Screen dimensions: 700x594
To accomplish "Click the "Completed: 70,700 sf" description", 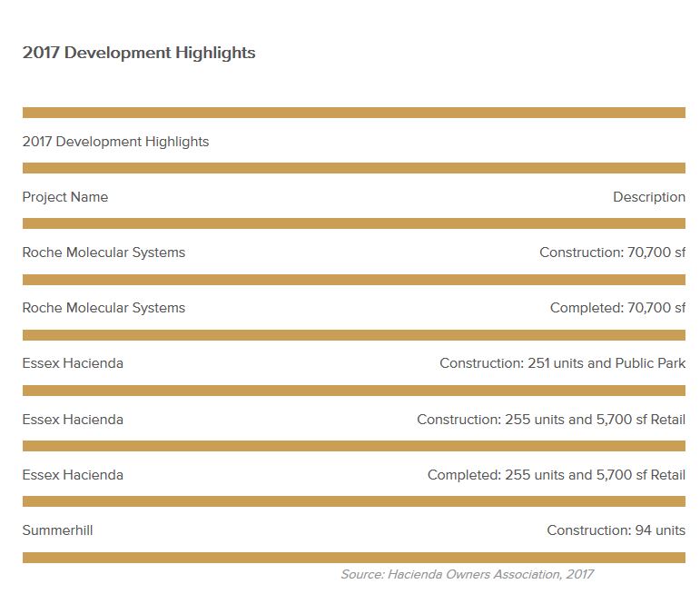I will [x=617, y=308].
